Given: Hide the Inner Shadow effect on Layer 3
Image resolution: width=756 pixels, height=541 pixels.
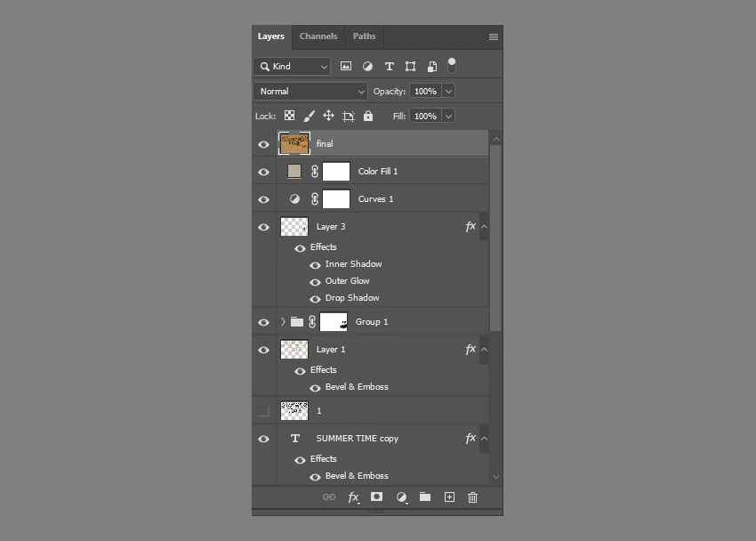Looking at the screenshot, I should click(x=315, y=264).
